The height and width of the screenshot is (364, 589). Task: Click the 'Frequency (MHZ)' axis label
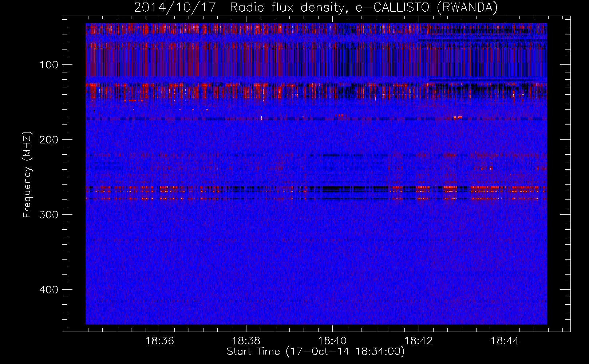click(x=27, y=174)
